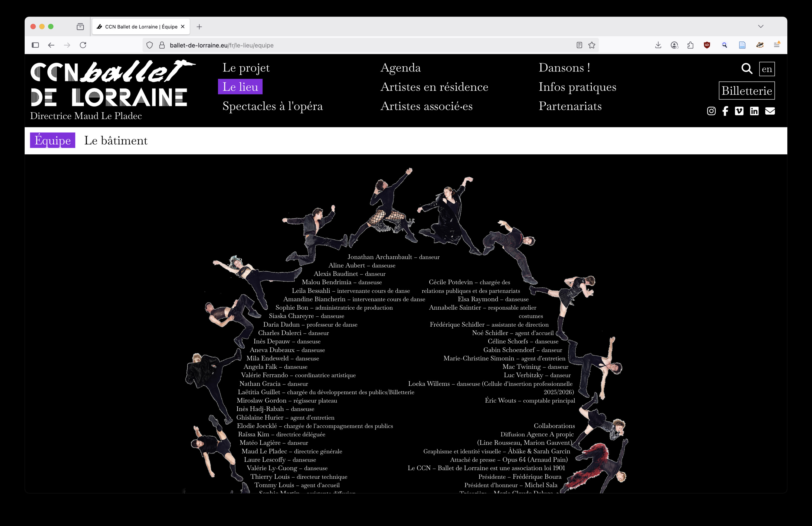812x526 pixels.
Task: Open the site search magnifier icon
Action: click(746, 69)
